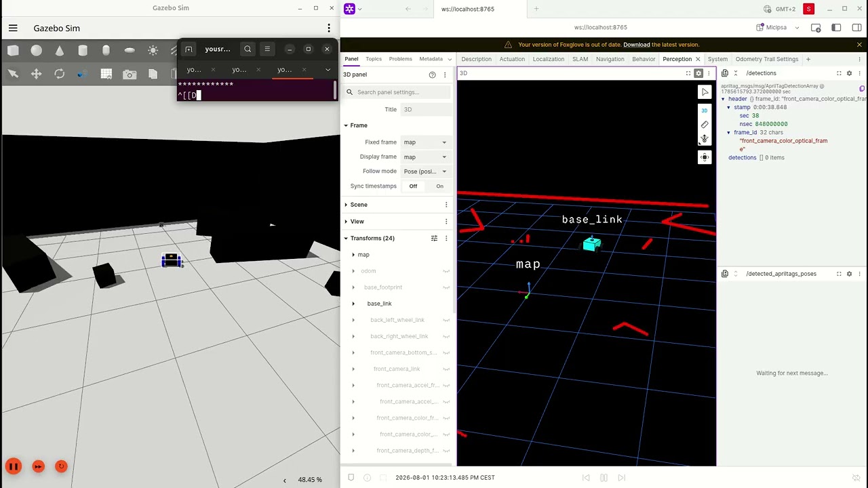868x488 pixels.
Task: Open the Fixed frame dropdown
Action: (x=425, y=142)
